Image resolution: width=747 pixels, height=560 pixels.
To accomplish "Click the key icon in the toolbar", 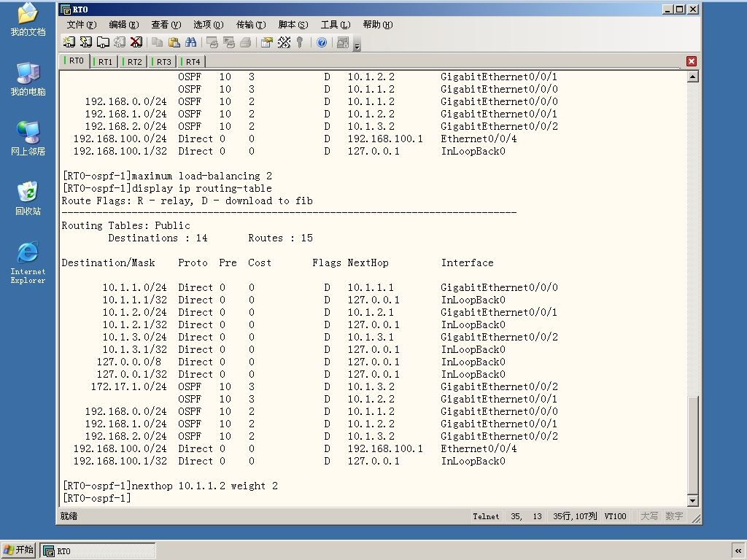I will point(300,42).
